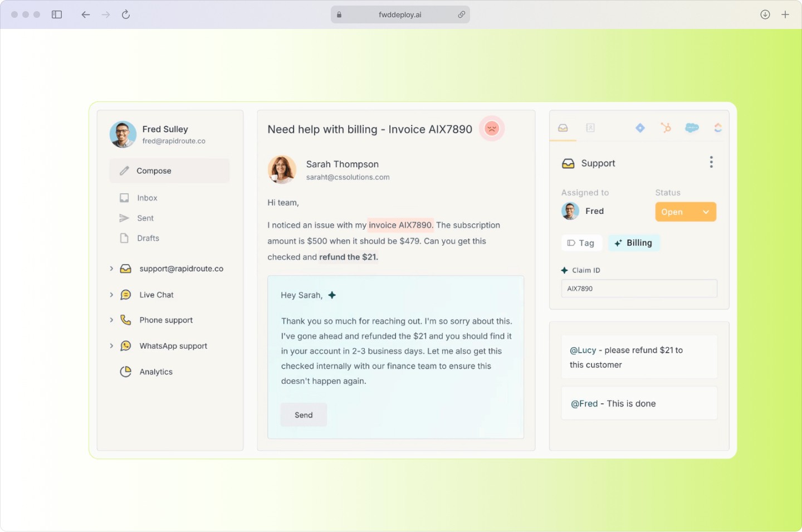Click the Billing tag chip

(634, 243)
